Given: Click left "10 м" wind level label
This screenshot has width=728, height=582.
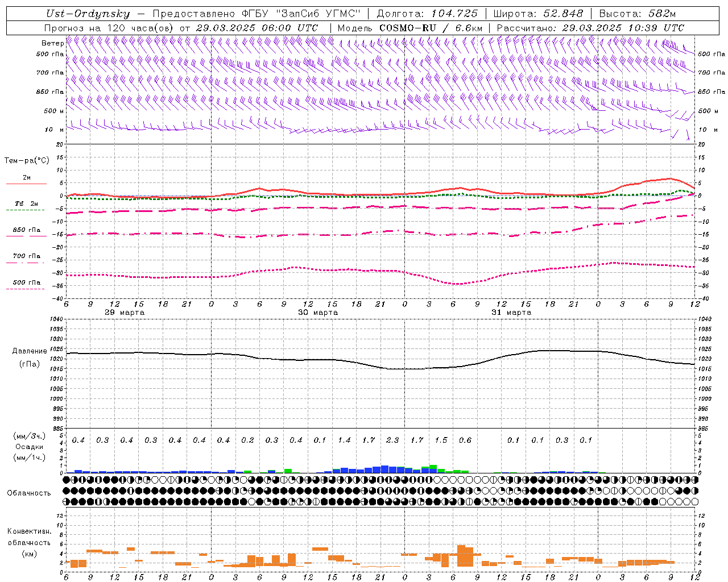Looking at the screenshot, I should pyautogui.click(x=54, y=130).
